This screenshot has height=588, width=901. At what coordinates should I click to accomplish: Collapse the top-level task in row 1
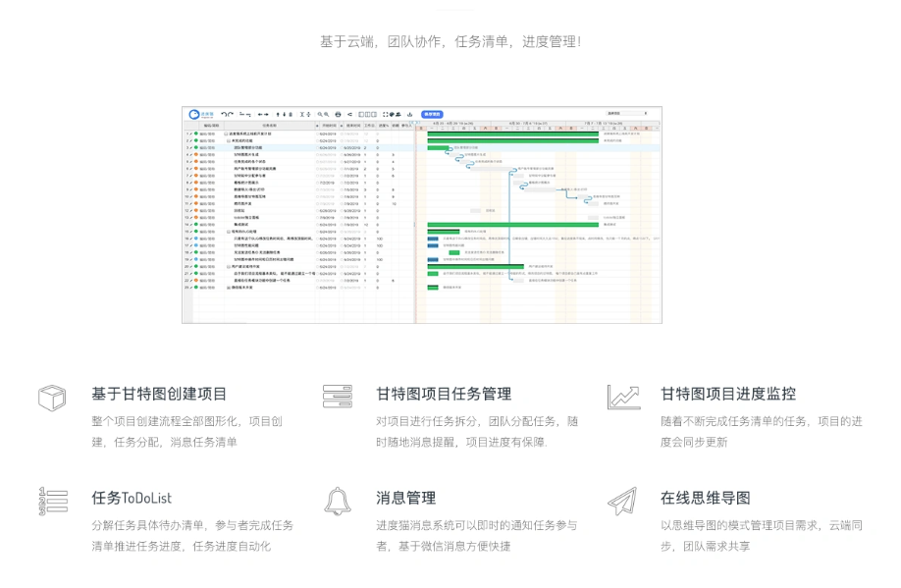226,134
